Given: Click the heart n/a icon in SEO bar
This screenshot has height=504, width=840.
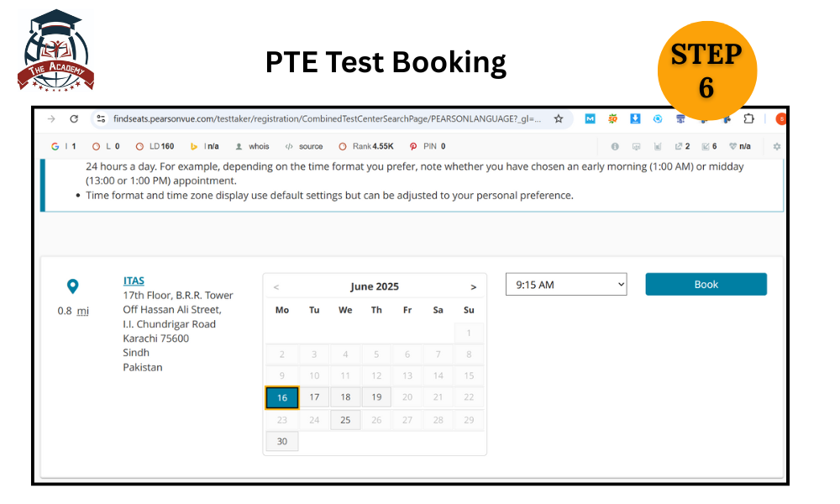Looking at the screenshot, I should click(740, 146).
